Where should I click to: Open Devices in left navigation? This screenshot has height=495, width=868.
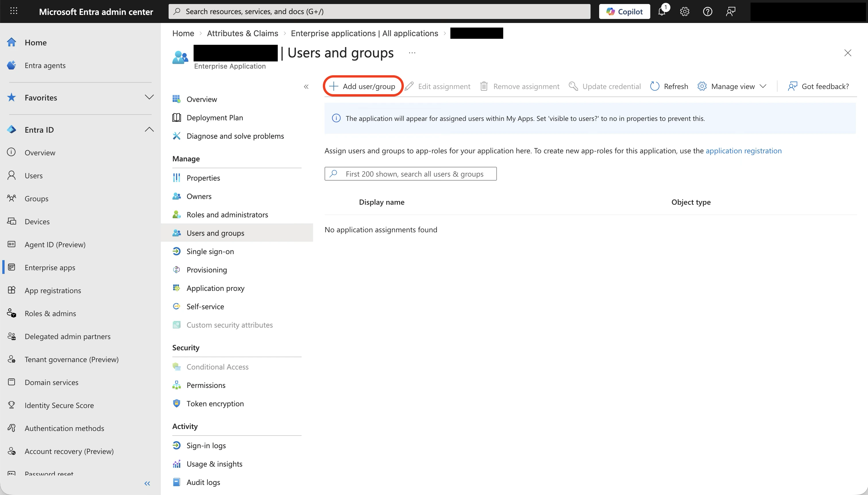[x=37, y=221]
